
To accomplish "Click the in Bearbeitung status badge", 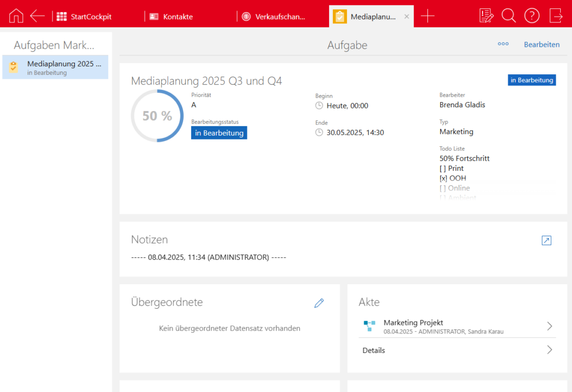I will pos(219,132).
